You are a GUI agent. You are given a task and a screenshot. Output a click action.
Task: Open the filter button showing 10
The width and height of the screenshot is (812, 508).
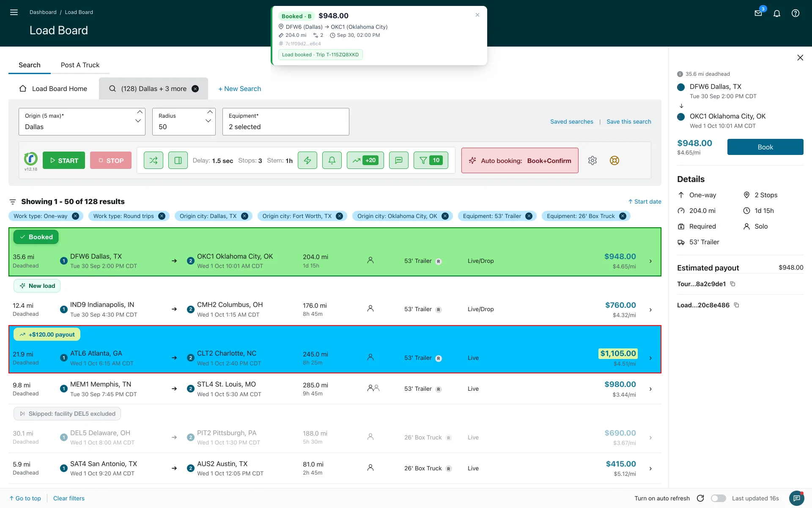(x=431, y=160)
